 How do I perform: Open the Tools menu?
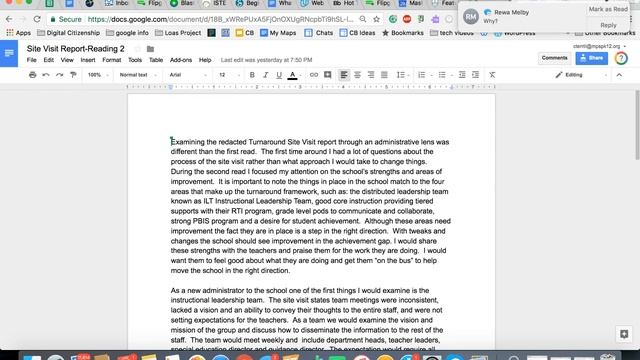tap(135, 60)
